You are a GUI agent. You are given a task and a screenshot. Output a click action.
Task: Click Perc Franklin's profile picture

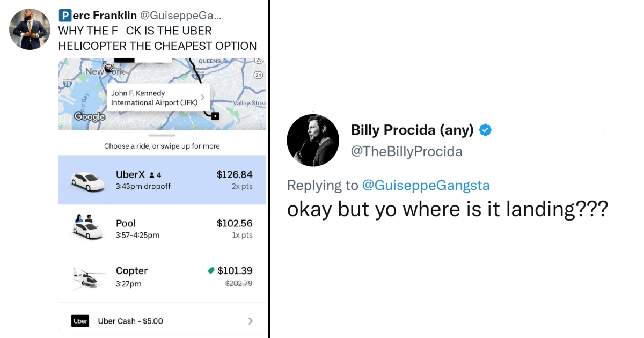pyautogui.click(x=30, y=29)
